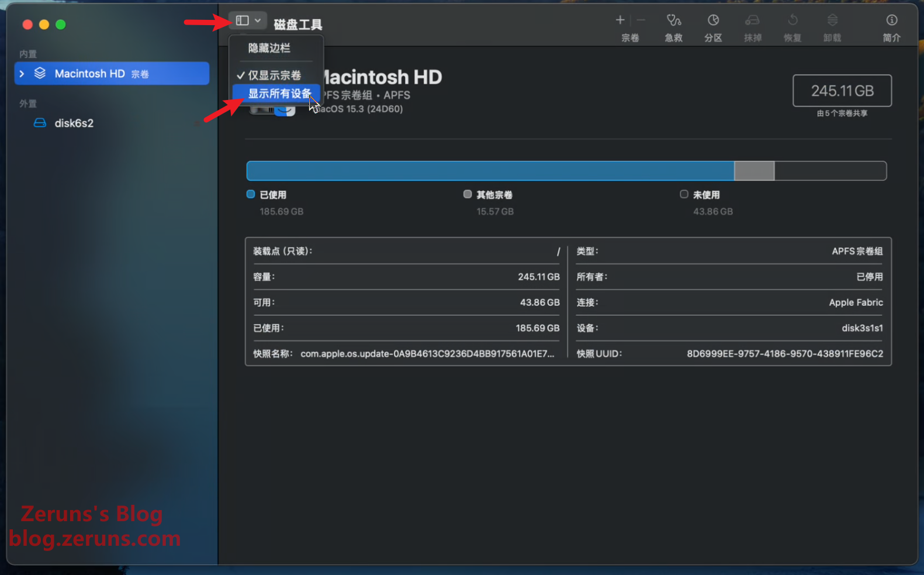Click the 内置 sidebar section header
Image resolution: width=924 pixels, height=575 pixels.
tap(28, 54)
